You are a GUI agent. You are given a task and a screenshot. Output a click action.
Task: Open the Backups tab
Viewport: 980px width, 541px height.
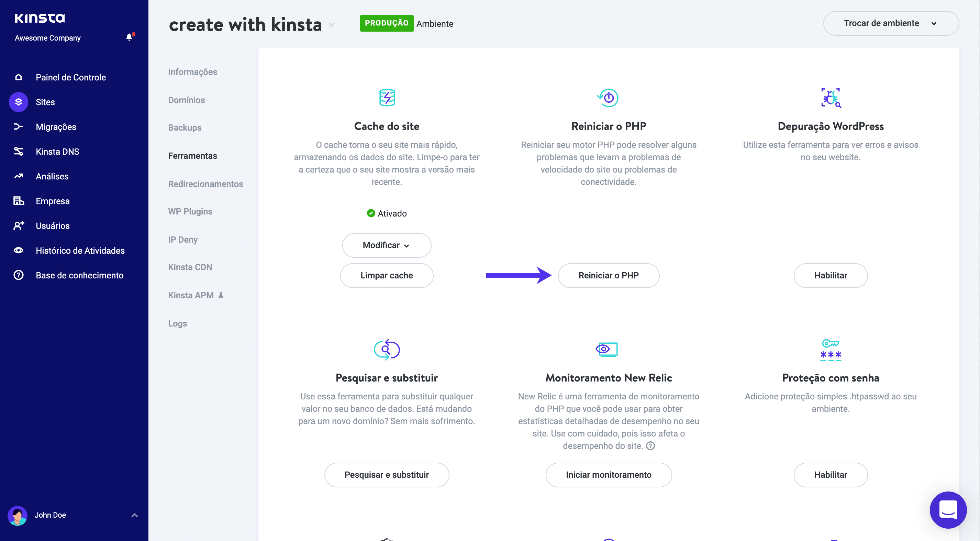click(x=185, y=128)
